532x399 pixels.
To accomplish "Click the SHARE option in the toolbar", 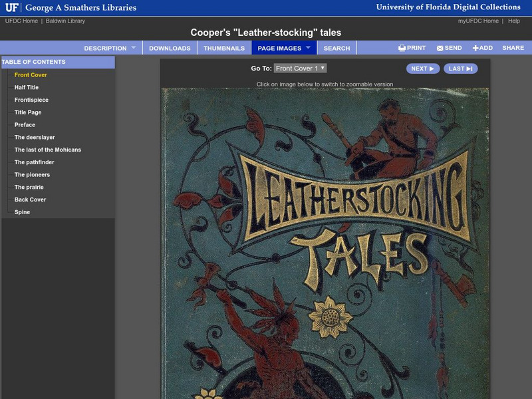I will pyautogui.click(x=513, y=47).
